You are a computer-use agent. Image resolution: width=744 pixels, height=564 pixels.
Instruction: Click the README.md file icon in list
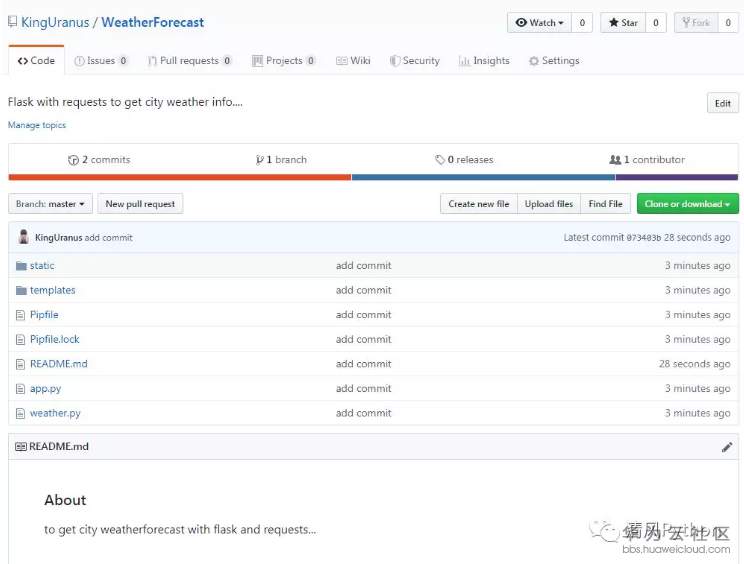click(20, 364)
